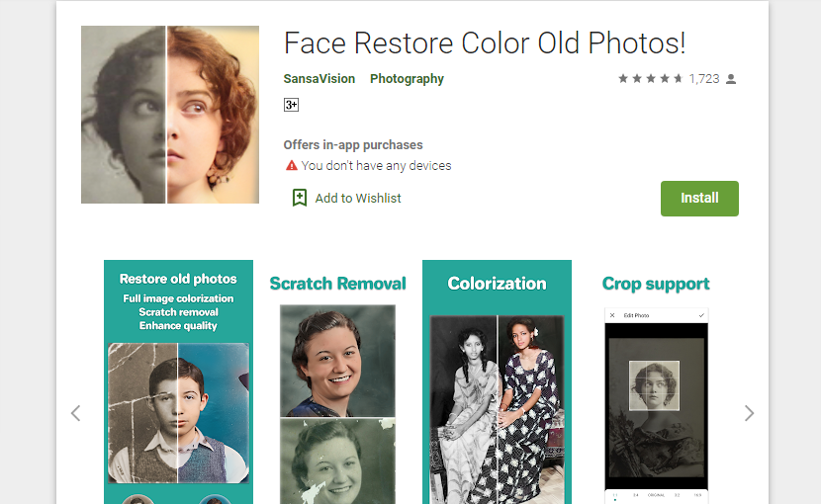
Task: Open the Photography category link
Action: [407, 79]
